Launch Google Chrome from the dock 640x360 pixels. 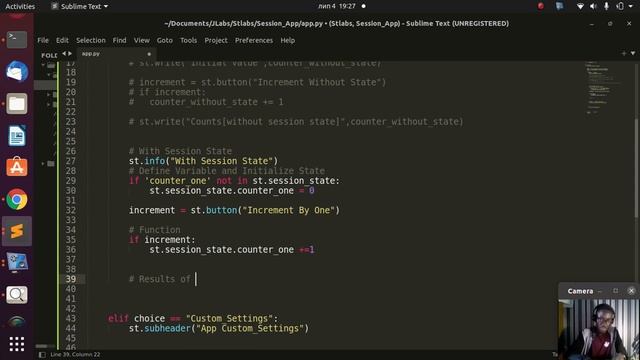[x=17, y=199]
